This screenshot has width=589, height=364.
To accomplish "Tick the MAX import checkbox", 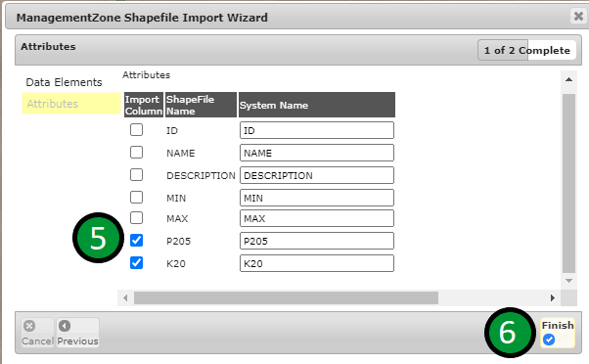I will [136, 218].
